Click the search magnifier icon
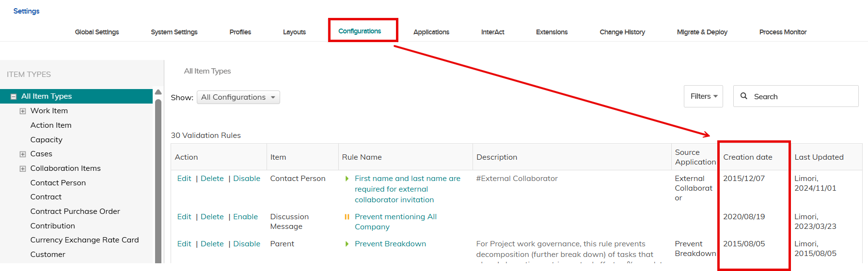This screenshot has height=271, width=868. click(743, 96)
